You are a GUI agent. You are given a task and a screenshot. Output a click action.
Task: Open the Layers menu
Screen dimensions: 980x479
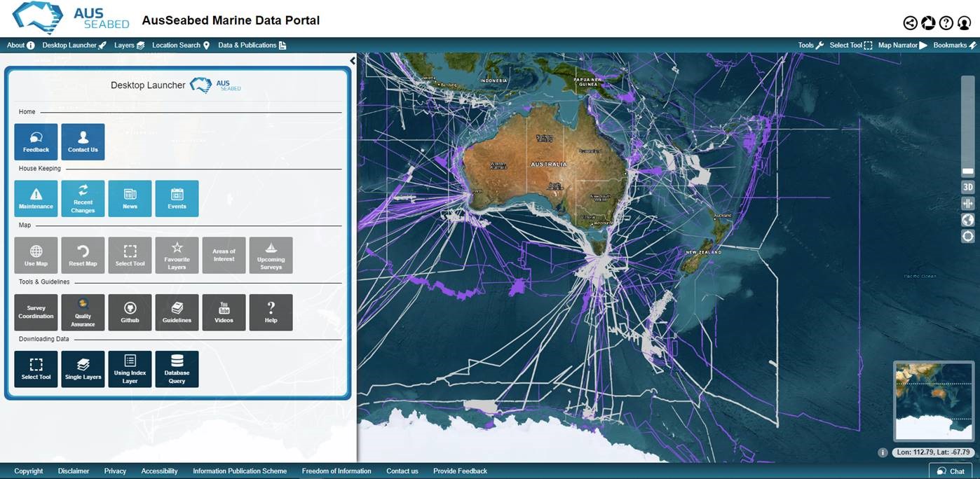click(x=129, y=46)
